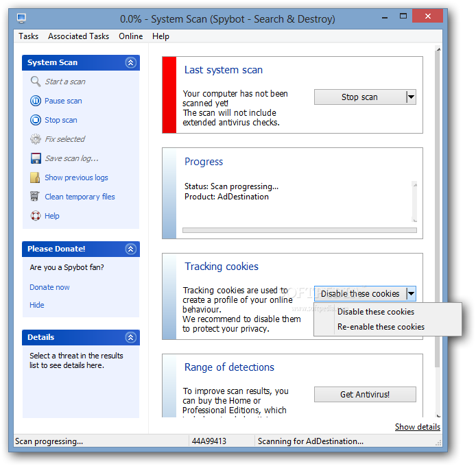Click the Product: AdDestination status line
476x466 pixels.
click(226, 197)
